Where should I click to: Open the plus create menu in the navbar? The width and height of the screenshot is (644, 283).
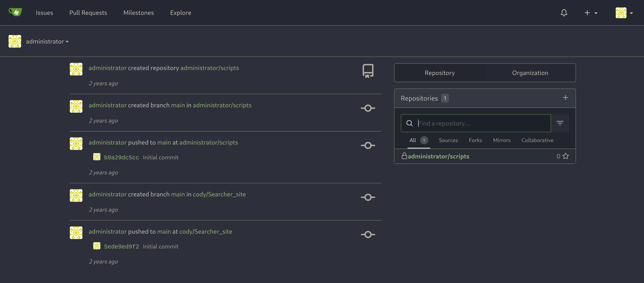coord(591,13)
